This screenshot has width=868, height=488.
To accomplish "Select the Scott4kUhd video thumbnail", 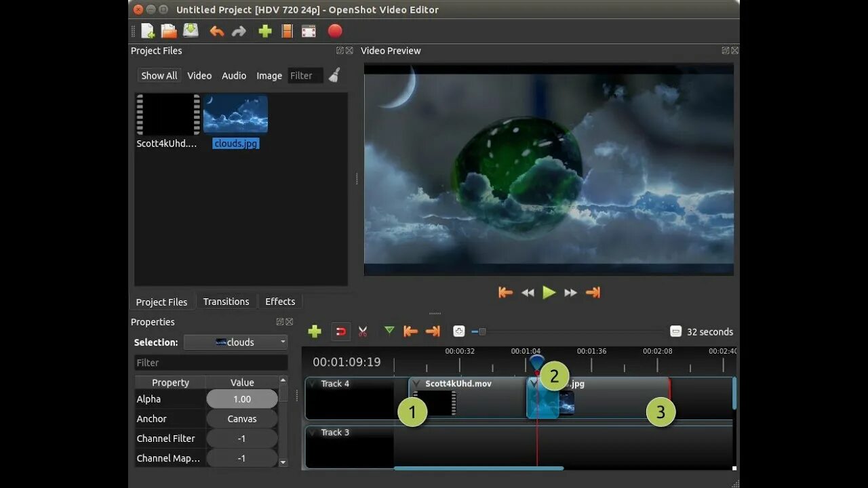I will pos(168,115).
